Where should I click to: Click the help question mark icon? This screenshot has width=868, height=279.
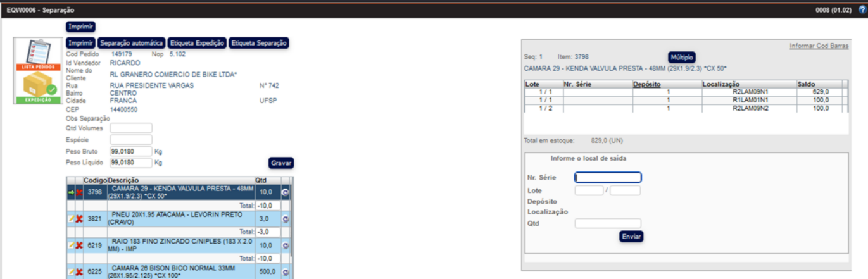862,11
